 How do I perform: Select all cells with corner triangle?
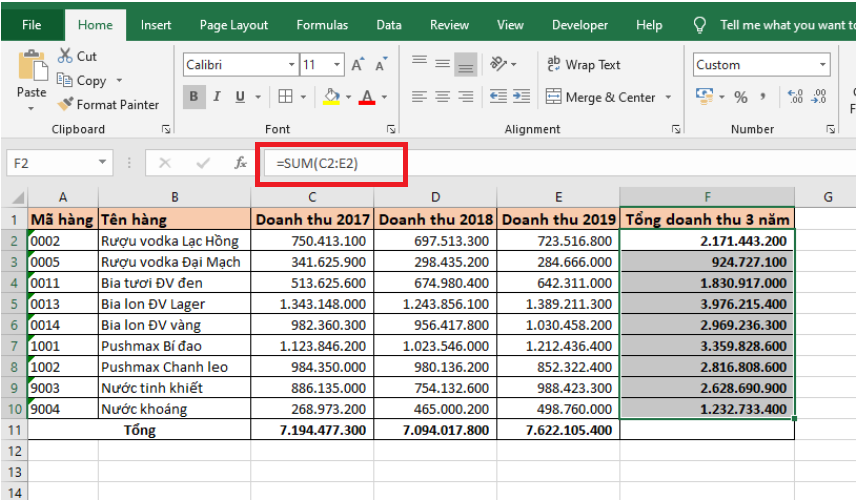click(18, 197)
